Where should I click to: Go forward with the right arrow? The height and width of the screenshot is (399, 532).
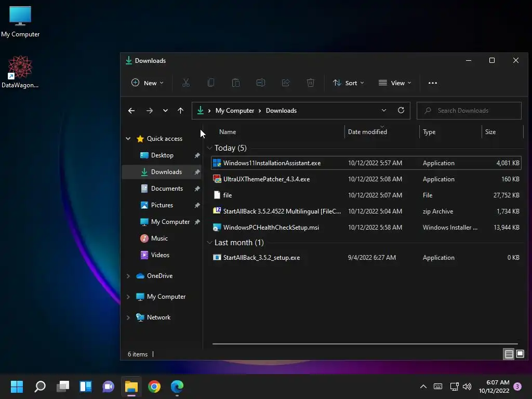149,111
